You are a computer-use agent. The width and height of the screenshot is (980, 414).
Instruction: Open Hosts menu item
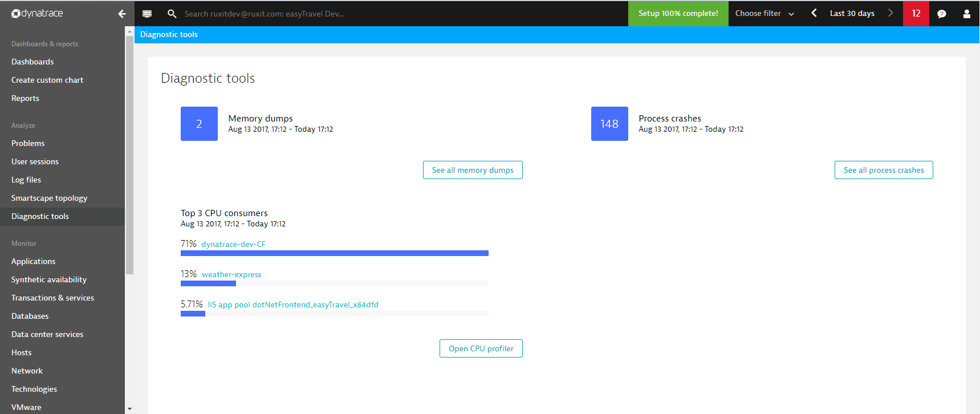point(22,352)
